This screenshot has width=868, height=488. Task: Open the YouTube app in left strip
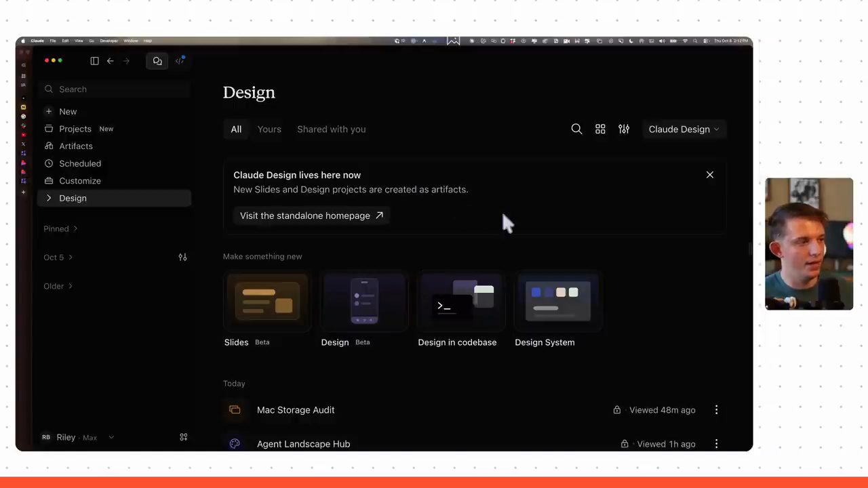(x=23, y=135)
